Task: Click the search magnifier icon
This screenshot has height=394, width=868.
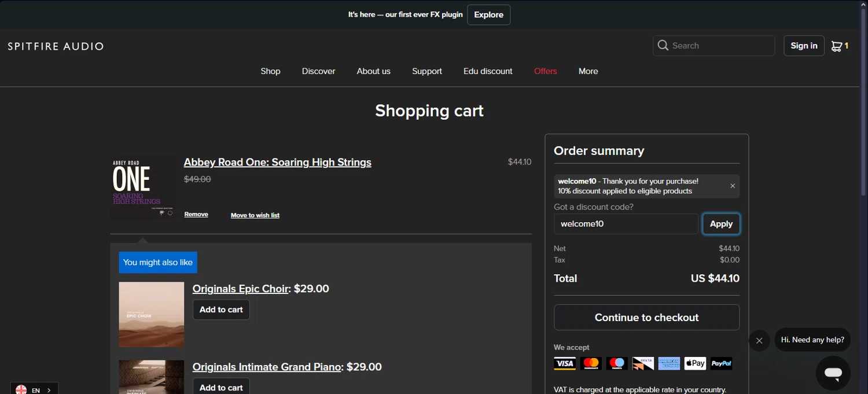Action: pos(663,45)
